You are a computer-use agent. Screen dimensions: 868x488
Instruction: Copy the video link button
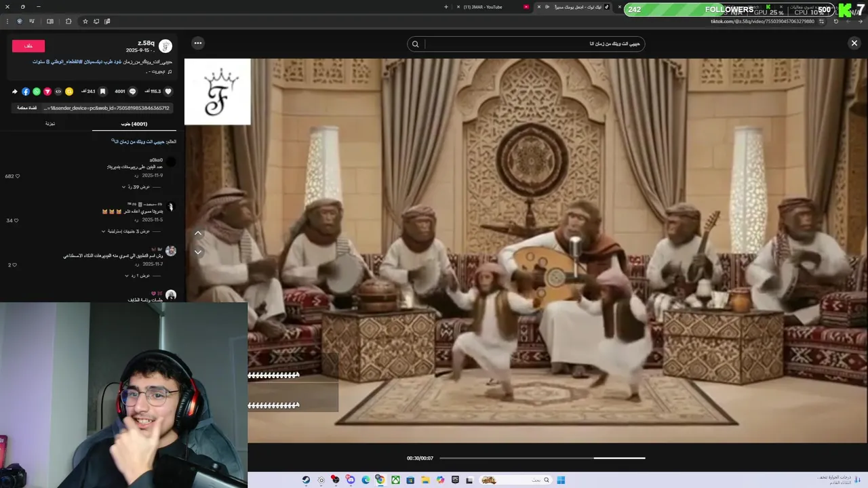click(x=26, y=108)
